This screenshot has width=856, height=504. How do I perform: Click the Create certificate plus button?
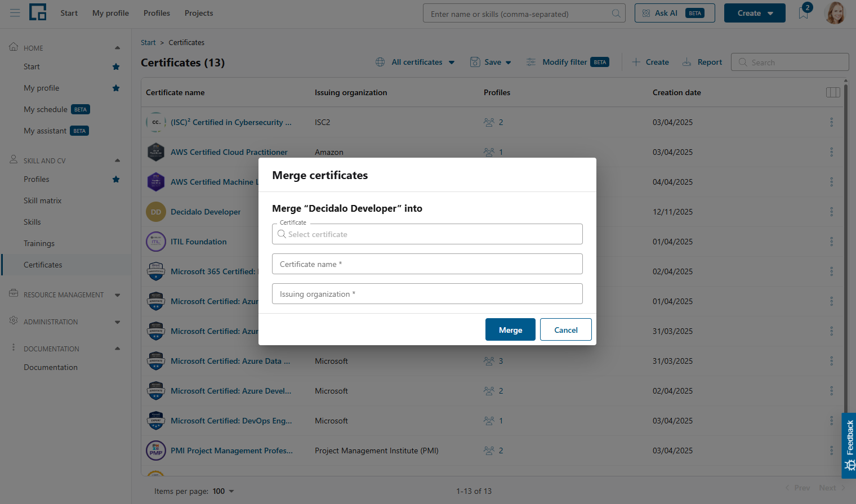point(650,63)
